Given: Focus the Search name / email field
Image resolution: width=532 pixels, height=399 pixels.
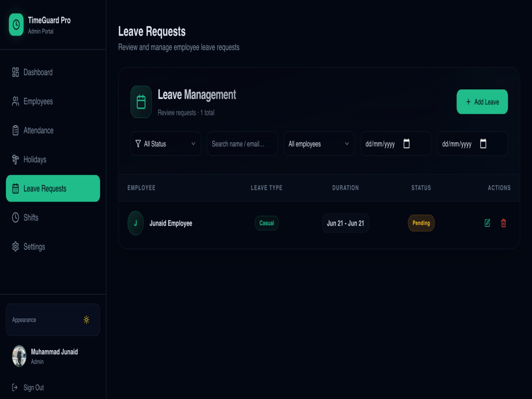Looking at the screenshot, I should pos(242,144).
